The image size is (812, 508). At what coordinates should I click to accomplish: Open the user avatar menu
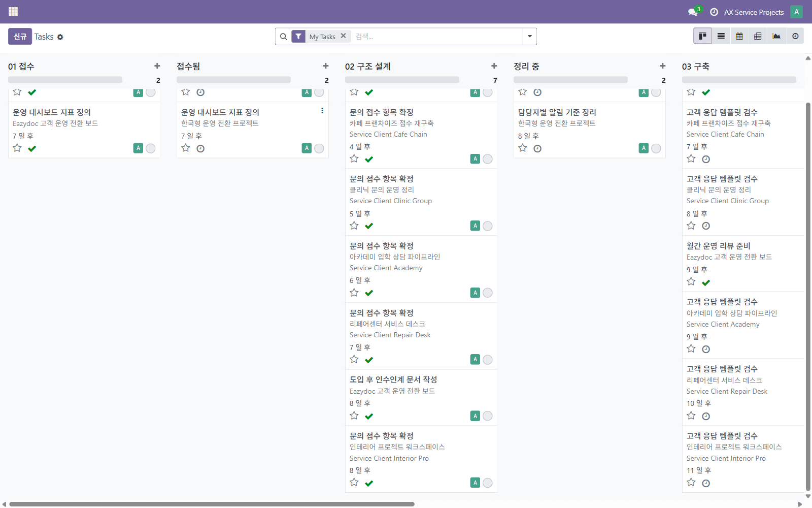click(796, 11)
